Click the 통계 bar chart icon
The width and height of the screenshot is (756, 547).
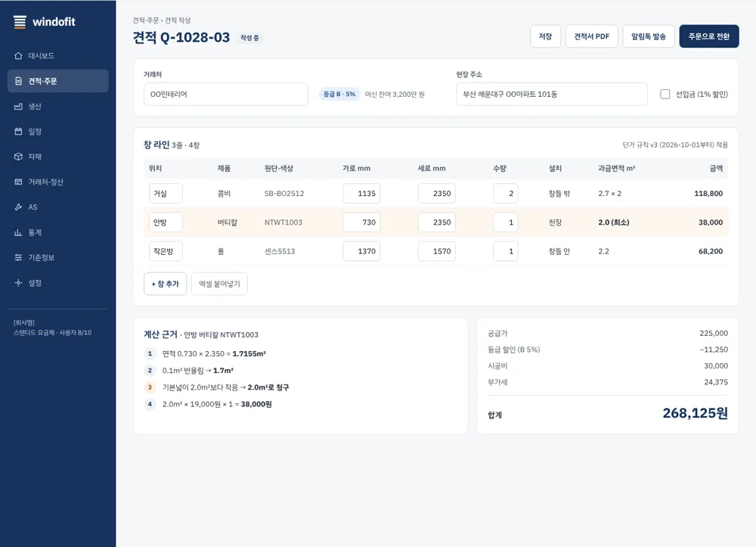18,232
